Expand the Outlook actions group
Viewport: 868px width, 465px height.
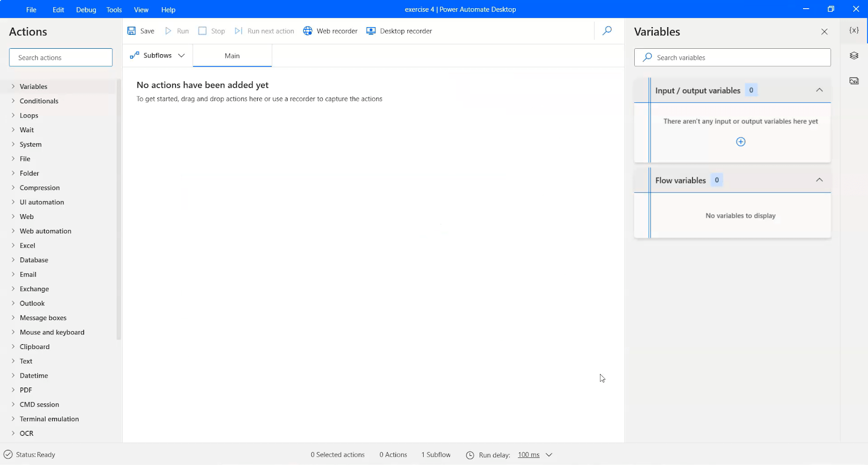(13, 303)
